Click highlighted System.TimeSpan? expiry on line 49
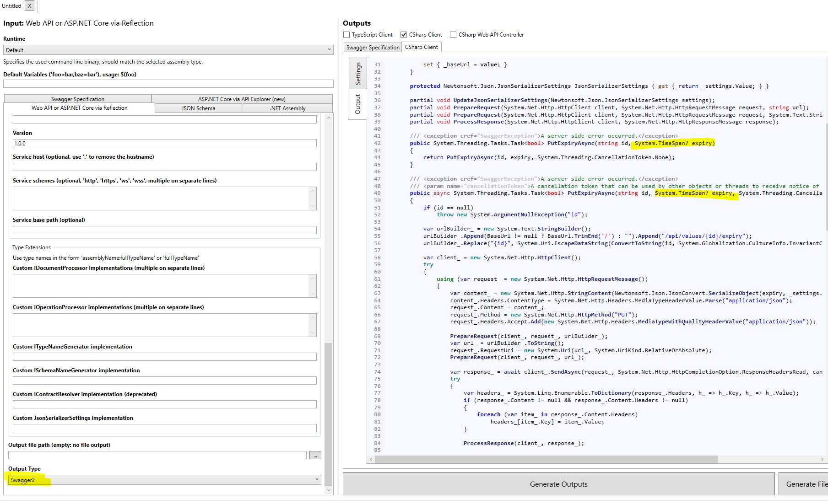The width and height of the screenshot is (828, 504). pos(695,193)
